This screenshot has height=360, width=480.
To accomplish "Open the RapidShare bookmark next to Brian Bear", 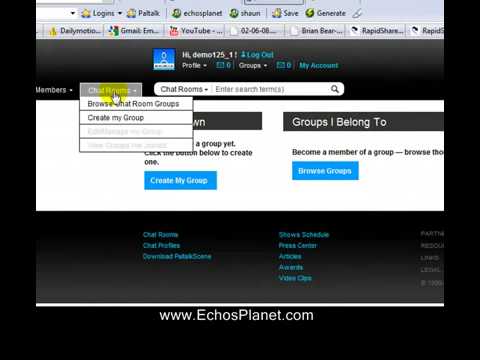I will pyautogui.click(x=378, y=31).
